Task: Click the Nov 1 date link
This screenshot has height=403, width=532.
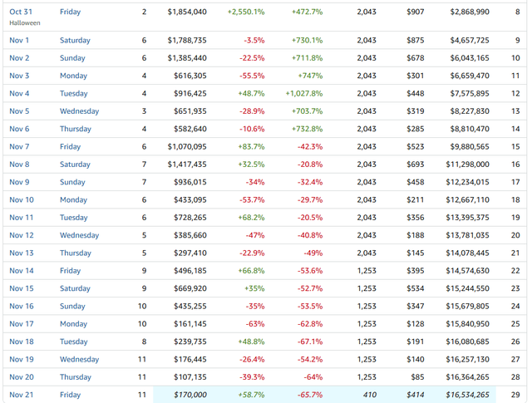Action: (19, 40)
